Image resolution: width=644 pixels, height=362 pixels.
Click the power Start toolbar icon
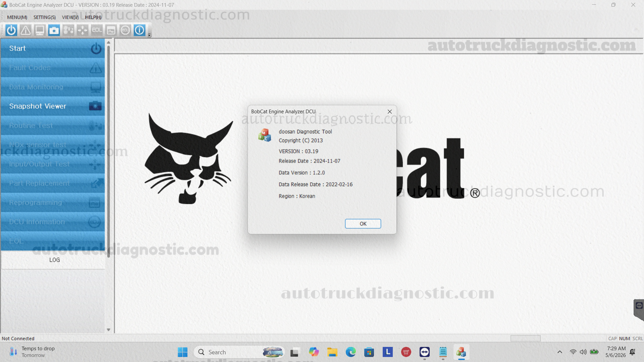point(11,30)
